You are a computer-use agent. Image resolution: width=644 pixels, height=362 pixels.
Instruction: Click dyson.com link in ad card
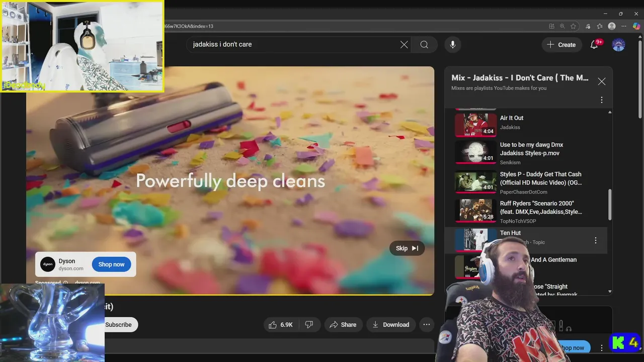pyautogui.click(x=71, y=268)
